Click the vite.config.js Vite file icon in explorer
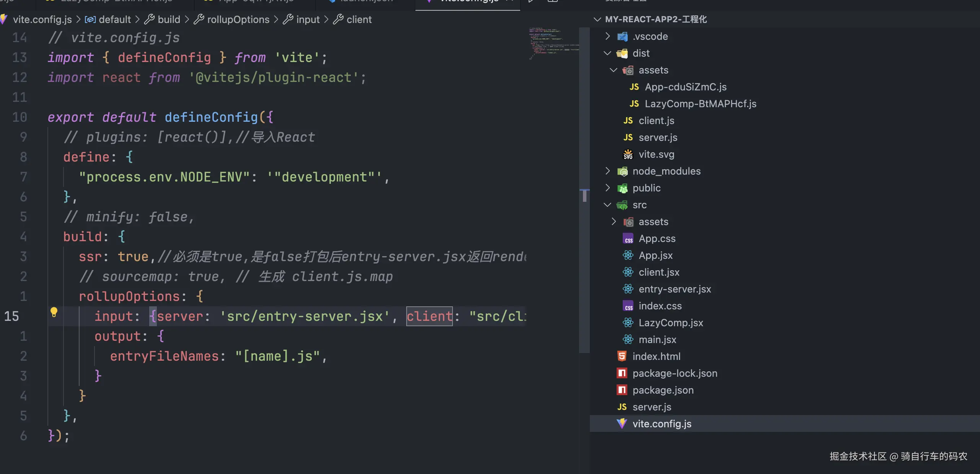The image size is (980, 474). (x=622, y=423)
